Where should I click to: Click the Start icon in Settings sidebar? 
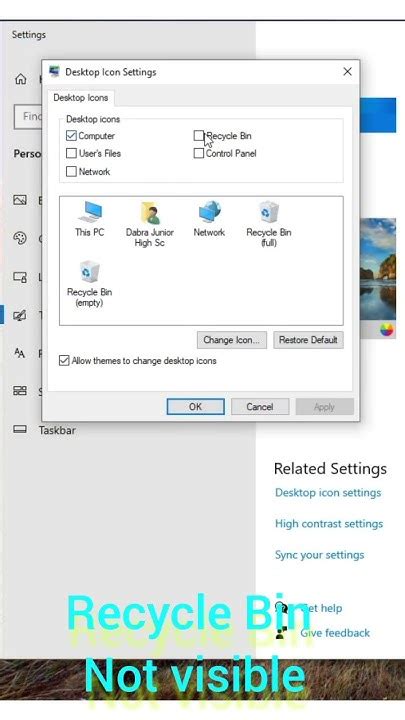coord(20,391)
